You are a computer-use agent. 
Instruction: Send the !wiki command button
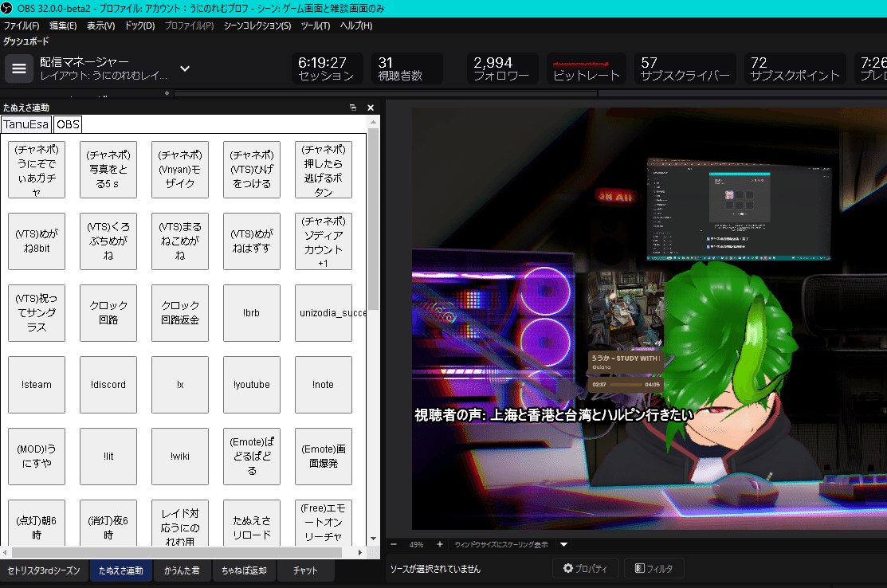(180, 457)
